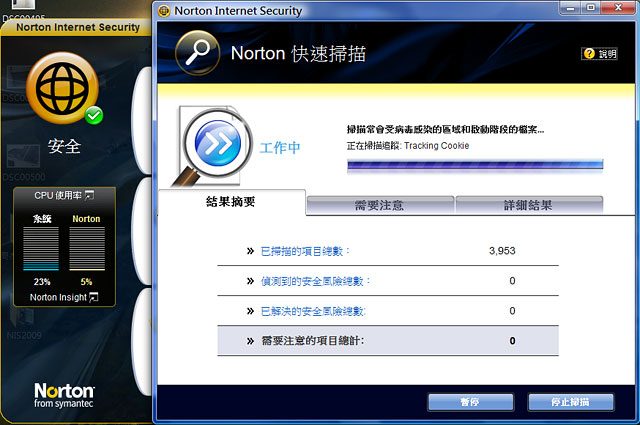The height and width of the screenshot is (425, 640).
Task: Click the DSC00500 desktop icon
Action: click(24, 163)
